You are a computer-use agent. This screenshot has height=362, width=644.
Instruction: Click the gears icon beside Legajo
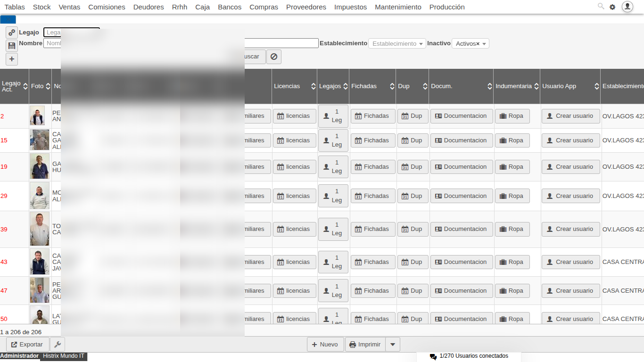12,33
